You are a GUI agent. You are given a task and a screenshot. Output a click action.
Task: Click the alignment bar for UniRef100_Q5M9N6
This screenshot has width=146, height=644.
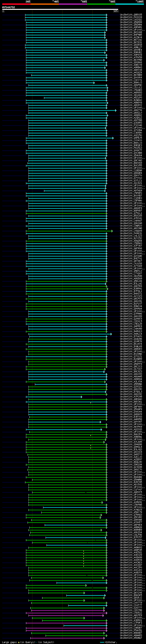click(71, 384)
